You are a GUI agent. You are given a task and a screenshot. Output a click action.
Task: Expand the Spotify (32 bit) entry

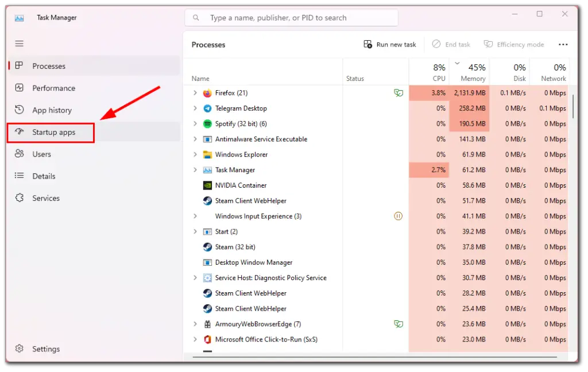pos(195,123)
